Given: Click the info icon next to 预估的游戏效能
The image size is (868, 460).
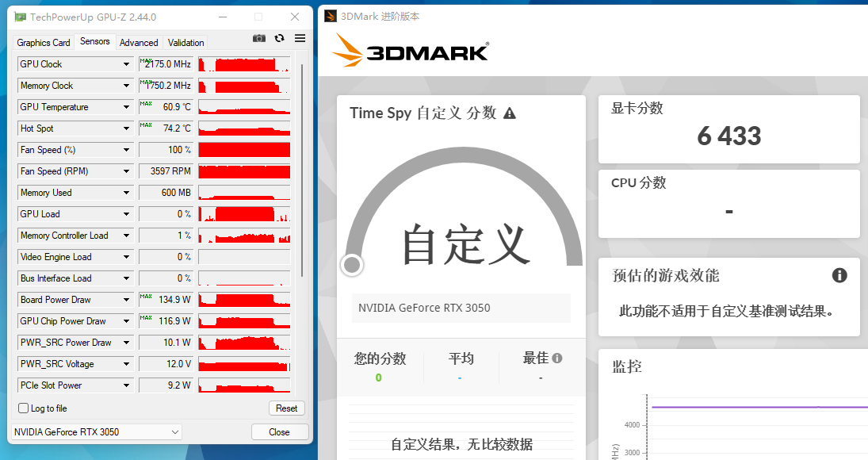Looking at the screenshot, I should coord(839,275).
